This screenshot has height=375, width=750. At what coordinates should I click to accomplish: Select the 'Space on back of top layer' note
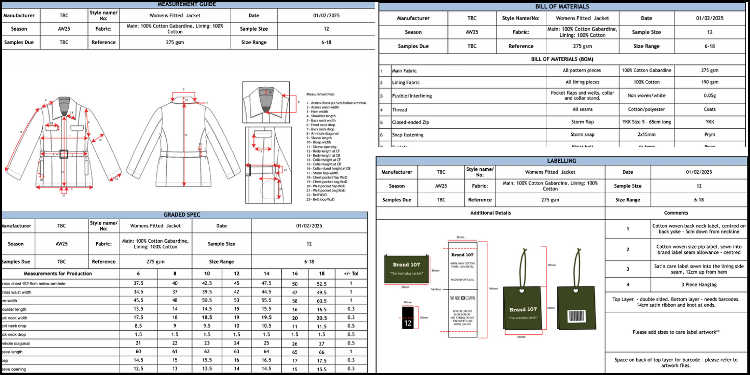point(676,362)
